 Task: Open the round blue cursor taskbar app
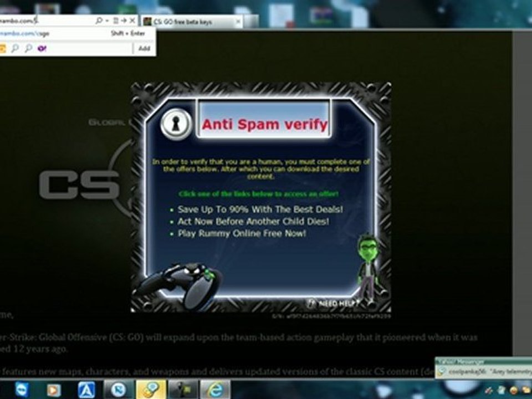pyautogui.click(x=119, y=390)
